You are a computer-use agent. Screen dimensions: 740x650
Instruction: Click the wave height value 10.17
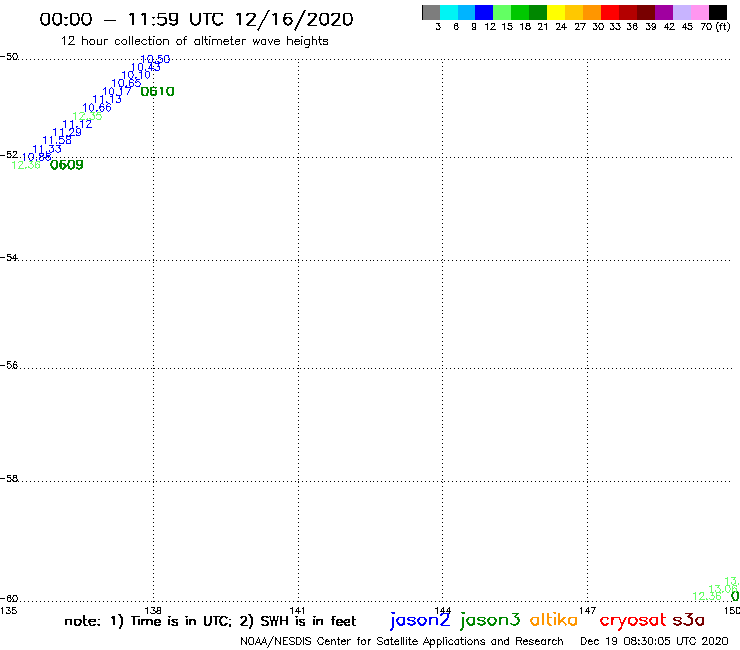[x=117, y=91]
